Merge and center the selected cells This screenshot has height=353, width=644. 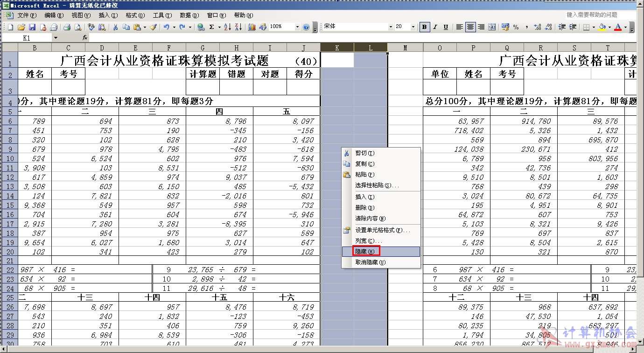[492, 27]
